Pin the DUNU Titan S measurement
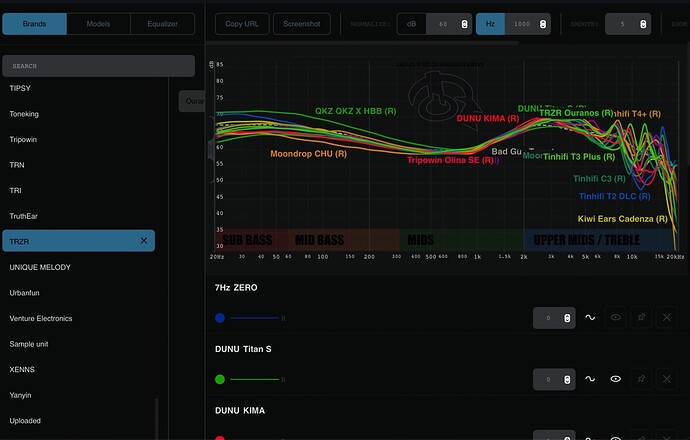This screenshot has height=440, width=690. (641, 379)
